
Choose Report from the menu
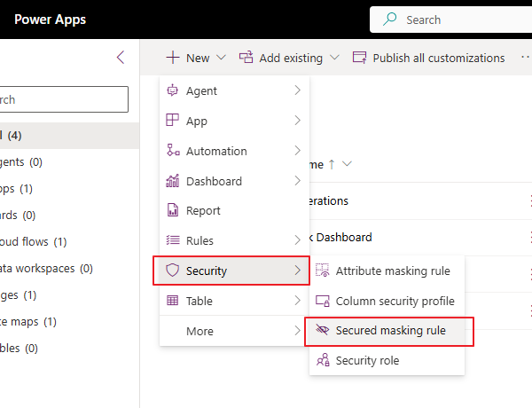[x=234, y=211]
